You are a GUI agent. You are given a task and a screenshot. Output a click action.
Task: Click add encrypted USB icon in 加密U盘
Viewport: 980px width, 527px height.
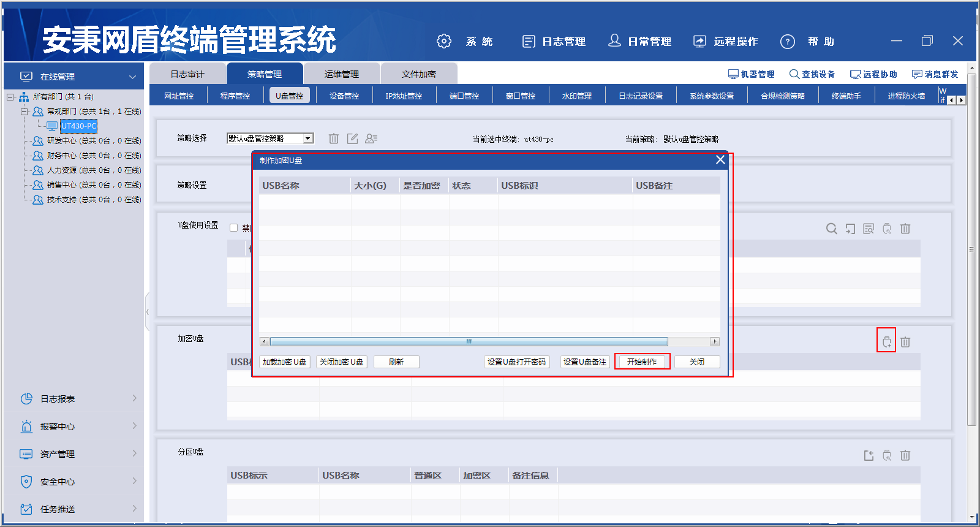[886, 341]
